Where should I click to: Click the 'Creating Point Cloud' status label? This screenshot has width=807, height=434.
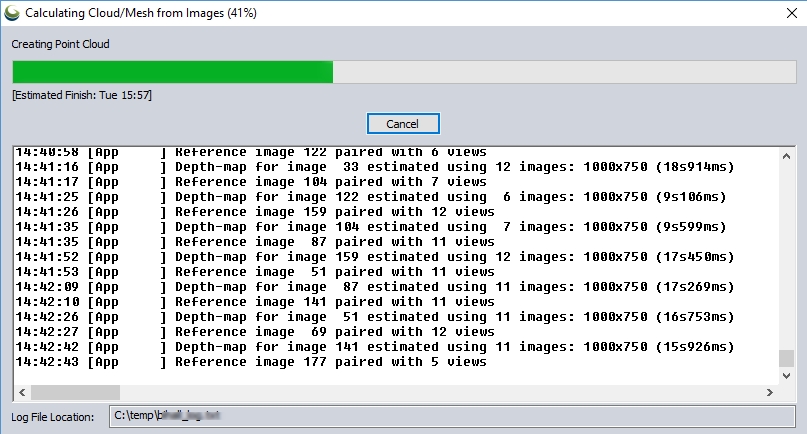pos(61,44)
